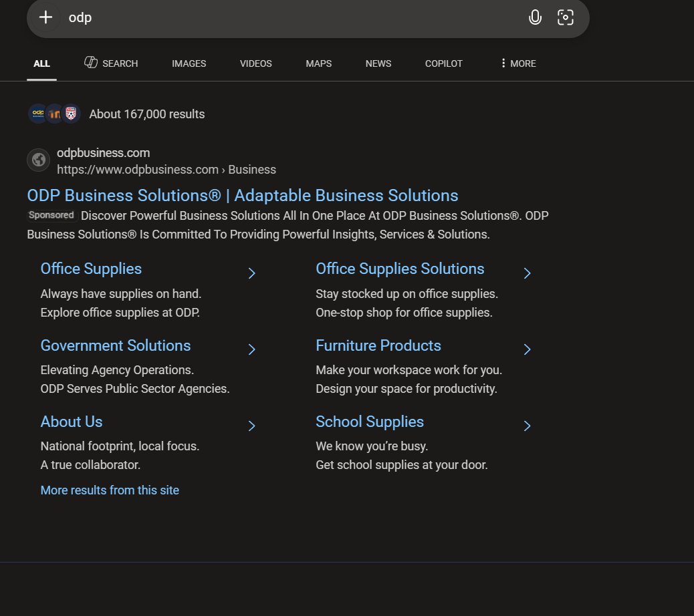The width and height of the screenshot is (694, 616).
Task: Click chevron next to Government Solutions
Action: click(252, 349)
